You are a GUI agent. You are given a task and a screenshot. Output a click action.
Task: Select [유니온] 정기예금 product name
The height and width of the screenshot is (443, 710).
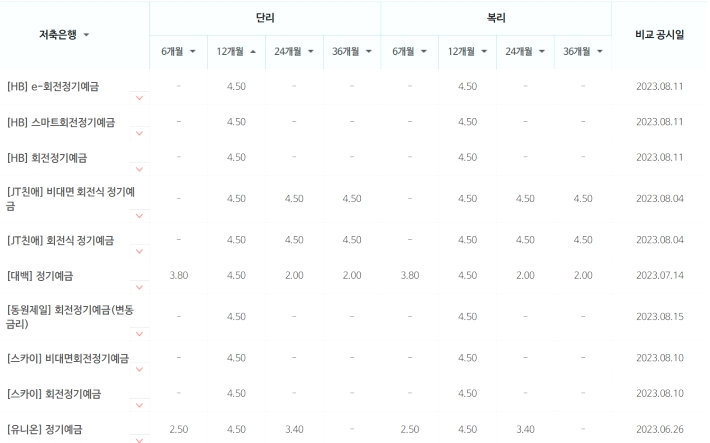click(x=45, y=429)
